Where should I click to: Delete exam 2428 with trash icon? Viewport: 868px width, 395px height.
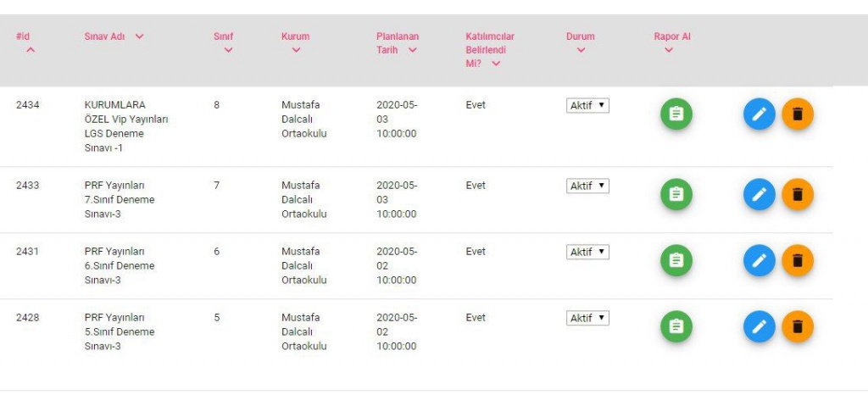coord(798,327)
